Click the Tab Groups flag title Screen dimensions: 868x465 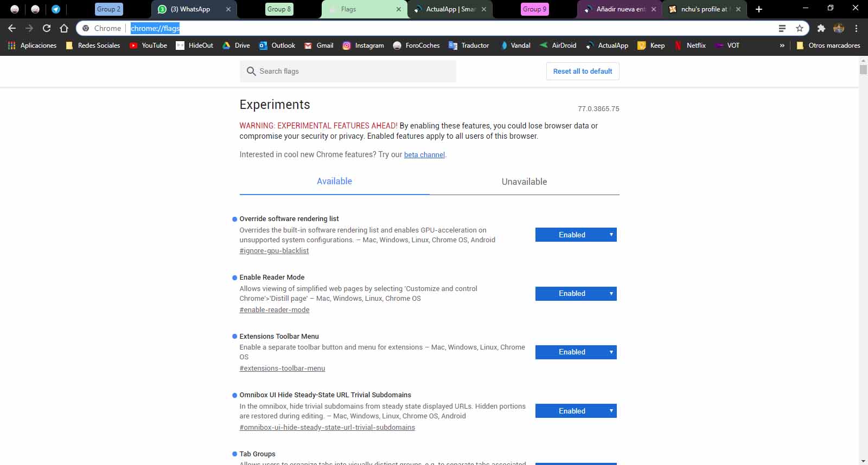pyautogui.click(x=257, y=454)
